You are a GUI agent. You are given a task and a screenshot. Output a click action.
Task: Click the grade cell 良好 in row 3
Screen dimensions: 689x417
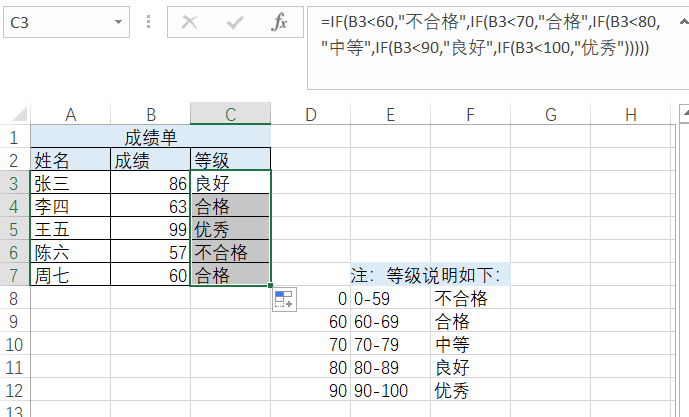[231, 182]
